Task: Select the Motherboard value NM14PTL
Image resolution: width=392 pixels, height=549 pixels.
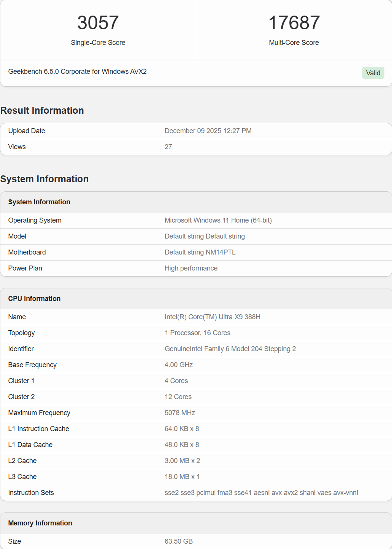Action: pyautogui.click(x=200, y=252)
